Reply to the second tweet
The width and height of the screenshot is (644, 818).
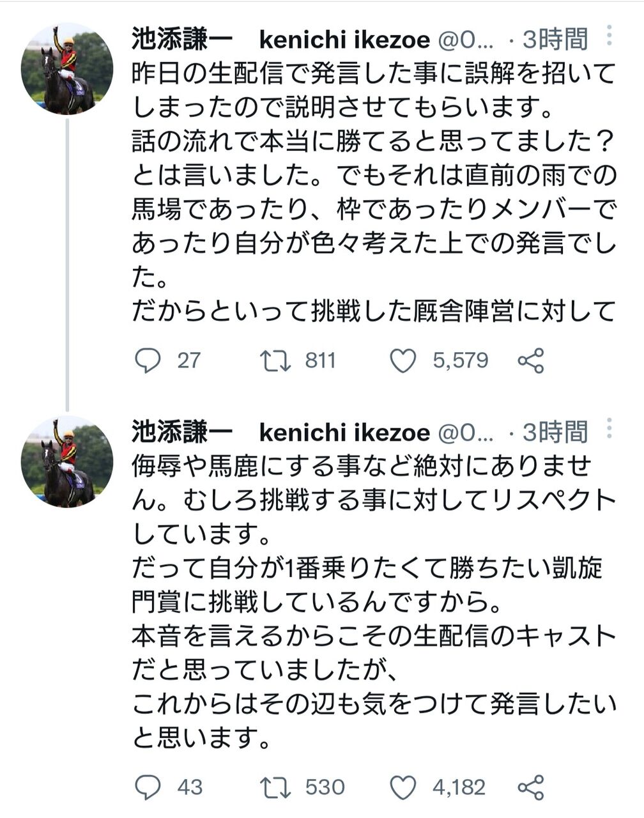tap(148, 787)
